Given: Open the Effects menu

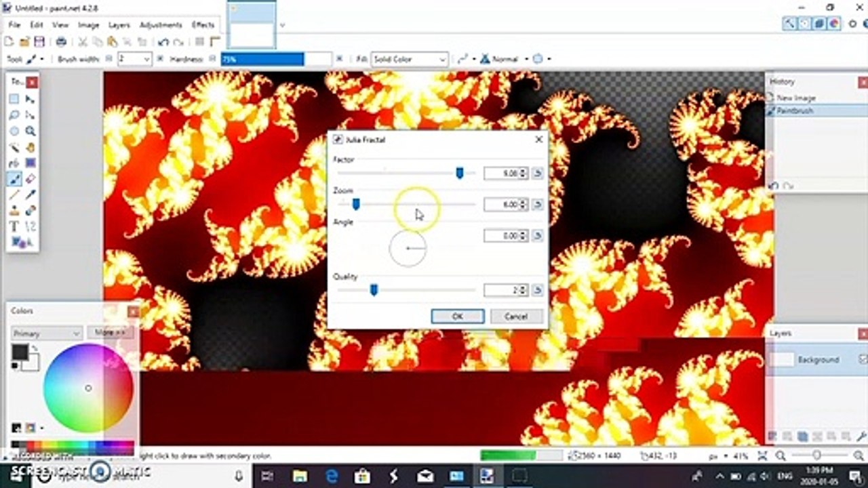Looking at the screenshot, I should (x=203, y=24).
